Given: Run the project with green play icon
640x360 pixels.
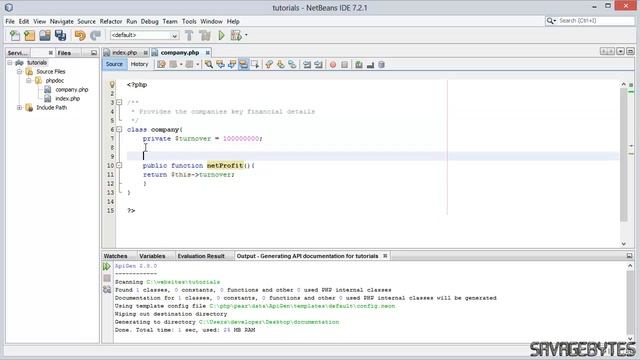Looking at the screenshot, I should pos(221,36).
